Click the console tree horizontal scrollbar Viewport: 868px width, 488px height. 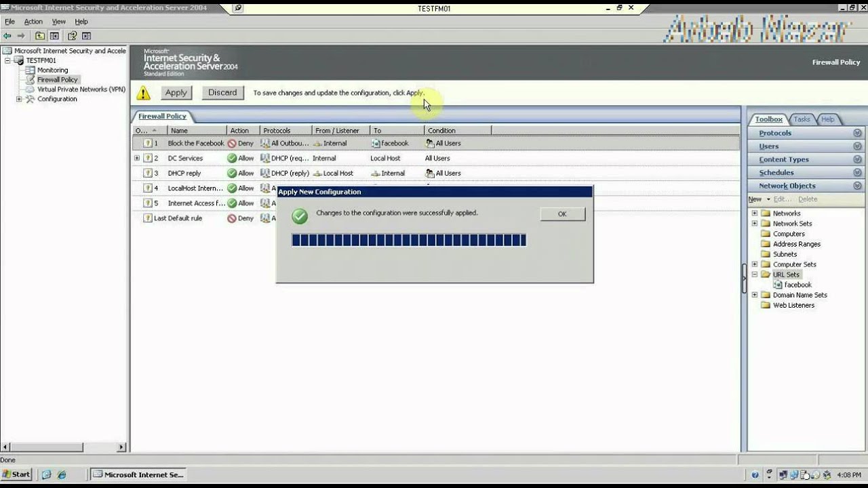(64, 447)
